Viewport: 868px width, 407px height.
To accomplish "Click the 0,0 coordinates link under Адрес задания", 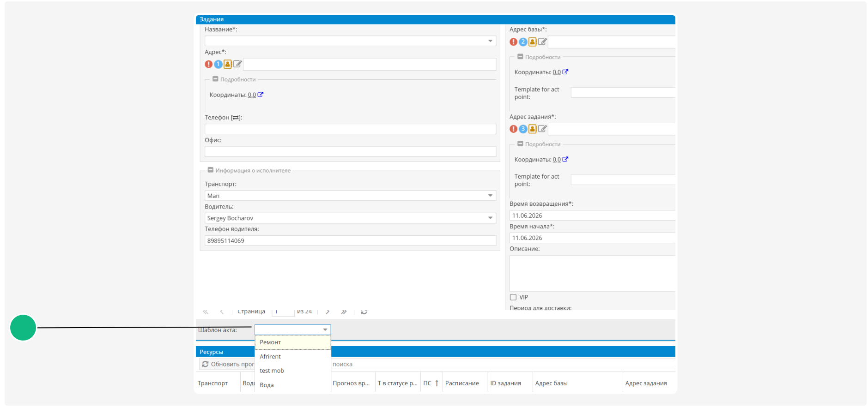I will tap(557, 160).
